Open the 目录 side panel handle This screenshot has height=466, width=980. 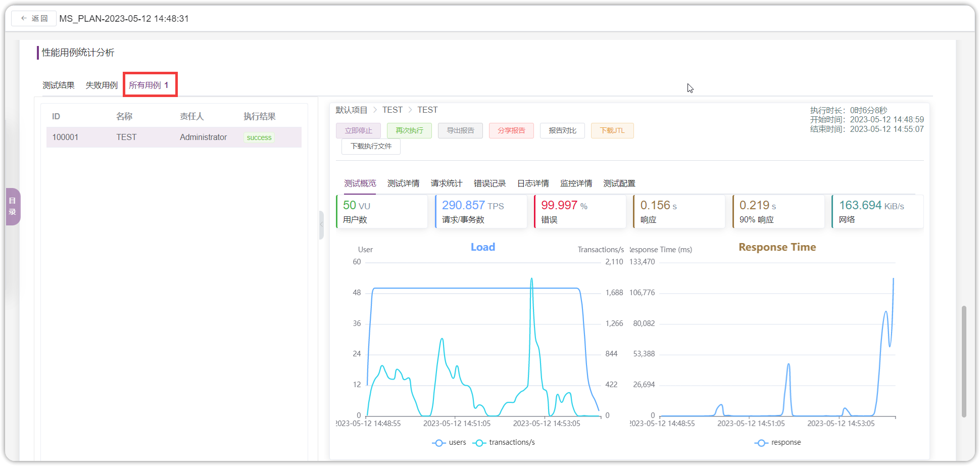(x=13, y=206)
